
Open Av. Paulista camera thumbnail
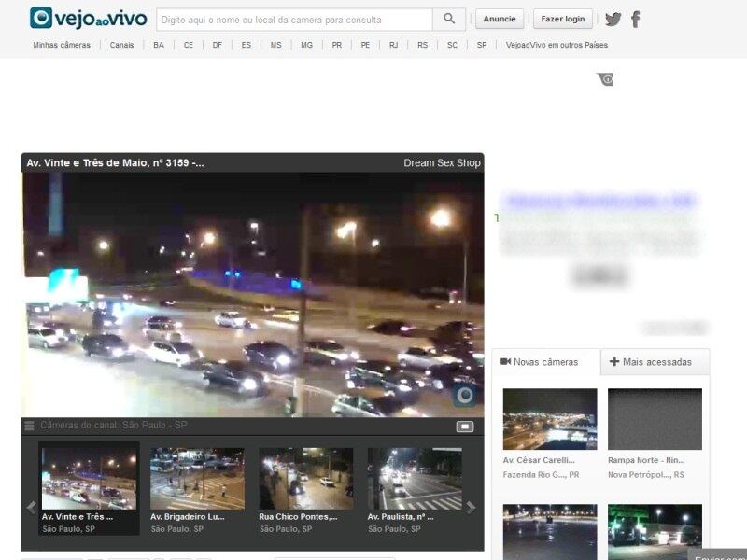pos(415,479)
